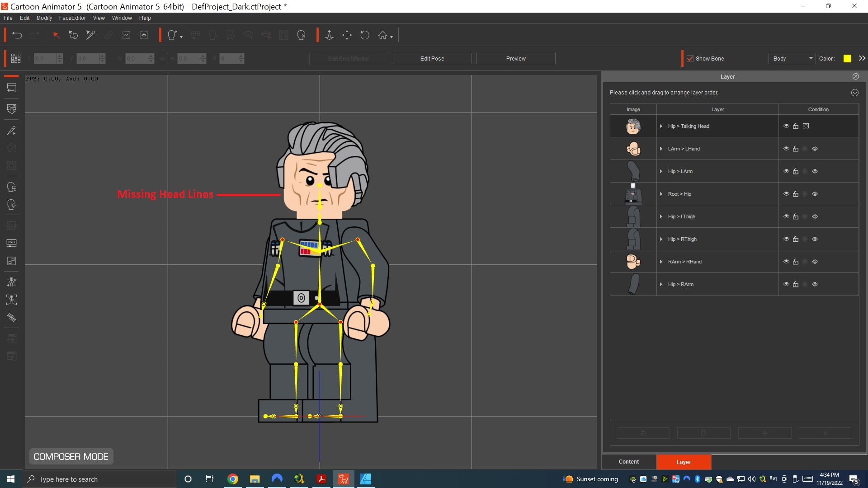Expand the Hip > LThigh layer row
Viewport: 868px width, 488px height.
coord(661,216)
